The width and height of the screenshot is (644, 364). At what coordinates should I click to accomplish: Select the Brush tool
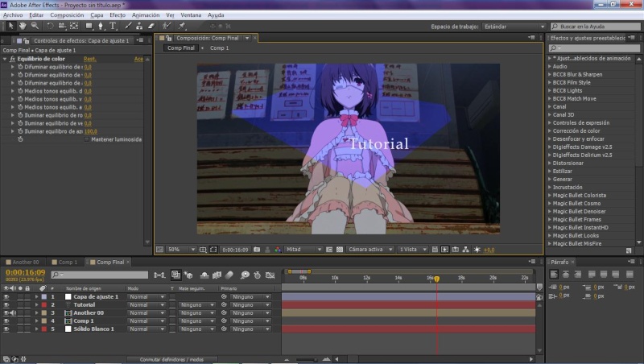128,26
